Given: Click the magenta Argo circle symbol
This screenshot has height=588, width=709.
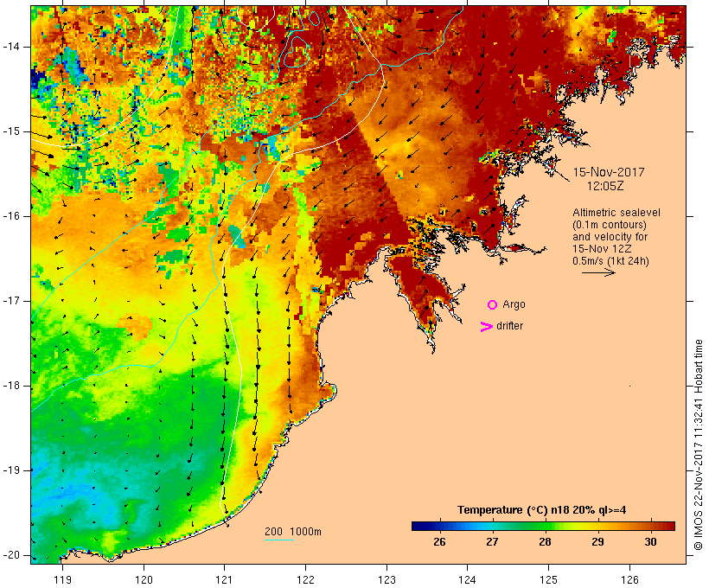Looking at the screenshot, I should pos(493,305).
